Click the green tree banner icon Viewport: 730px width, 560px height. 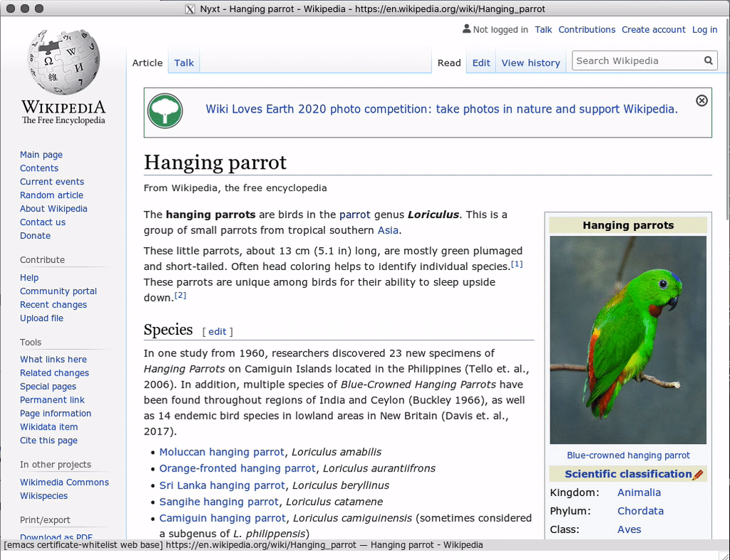tap(165, 112)
